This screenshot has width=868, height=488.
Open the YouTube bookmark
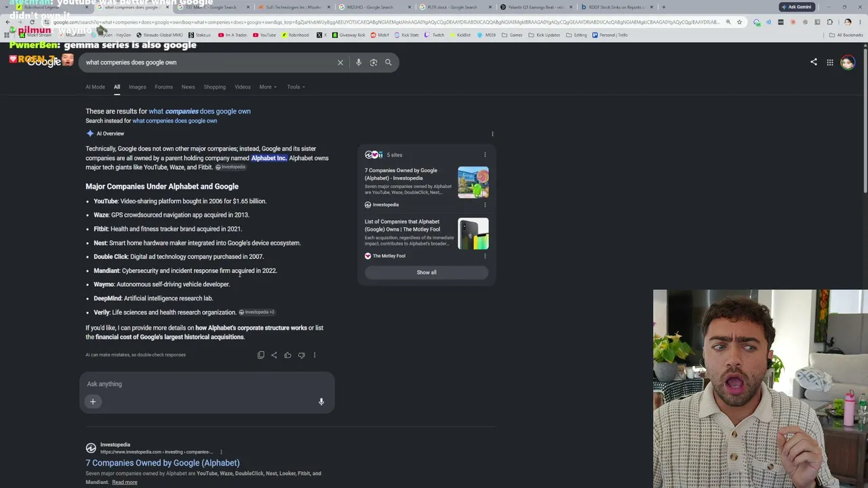click(x=264, y=35)
